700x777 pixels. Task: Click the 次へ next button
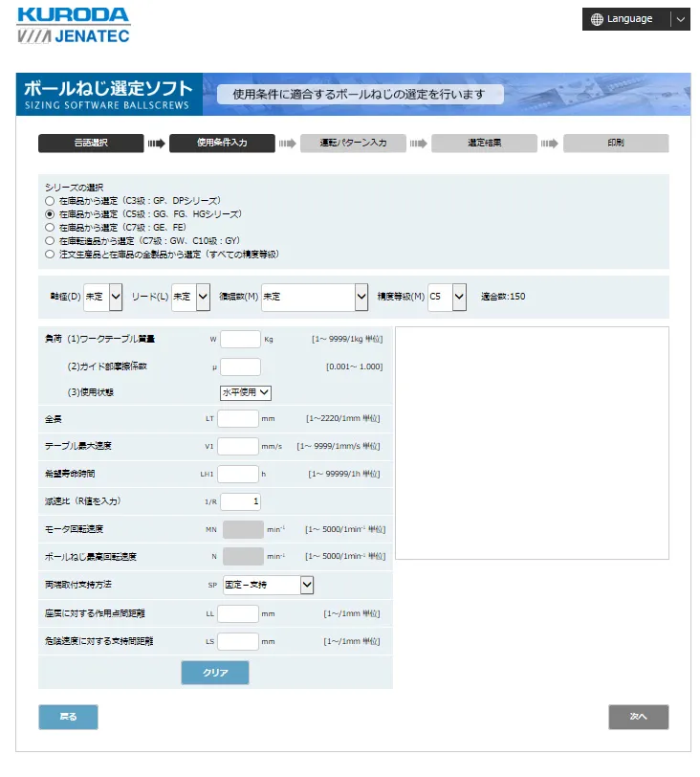[x=638, y=717]
